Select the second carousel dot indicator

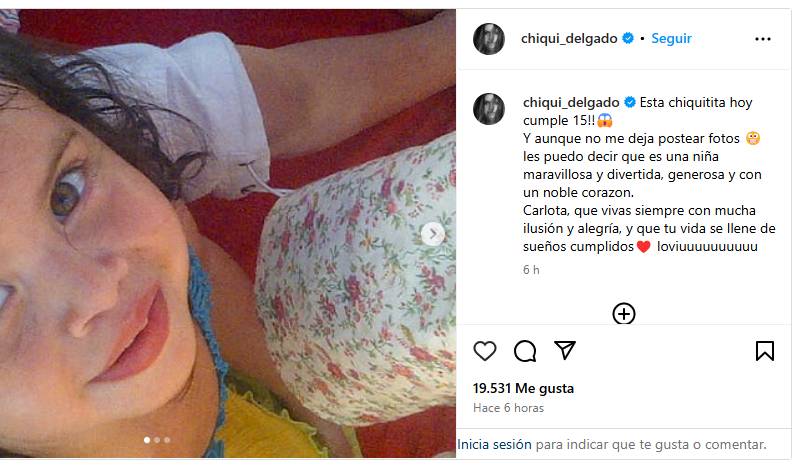coord(157,440)
